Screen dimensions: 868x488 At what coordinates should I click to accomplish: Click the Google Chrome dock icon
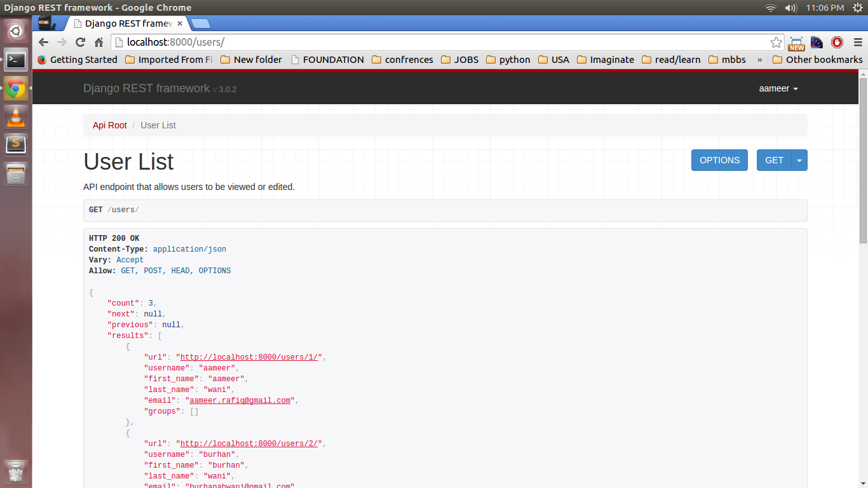[x=16, y=89]
